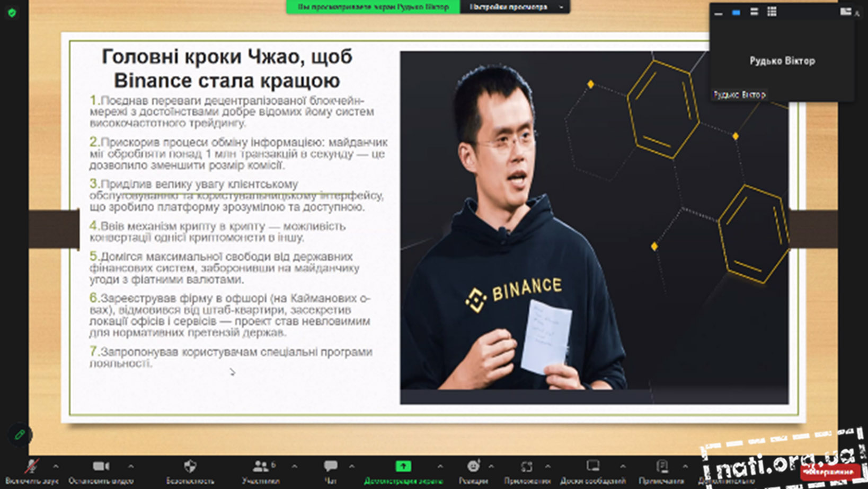Expand audio options caret beside microphone
Screen dimensions: 868x489
coord(56,466)
